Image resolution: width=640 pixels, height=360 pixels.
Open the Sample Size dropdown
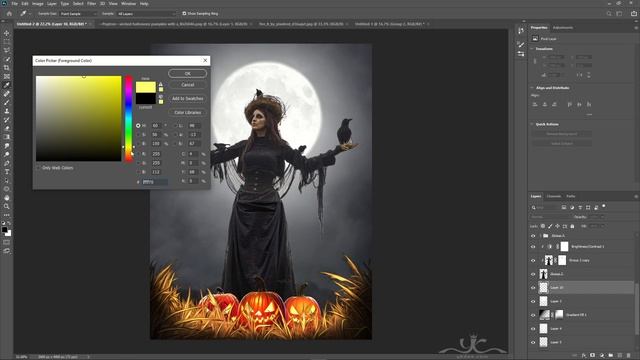tap(78, 13)
